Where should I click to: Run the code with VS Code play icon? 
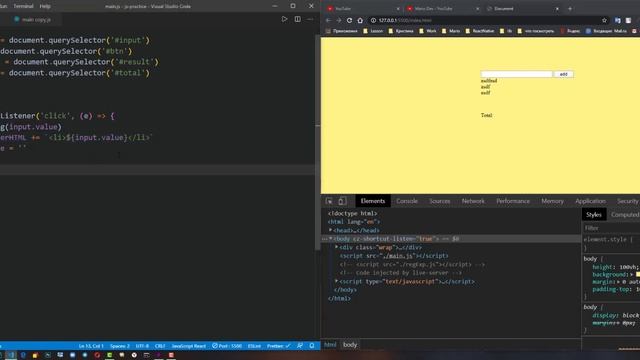point(284,19)
